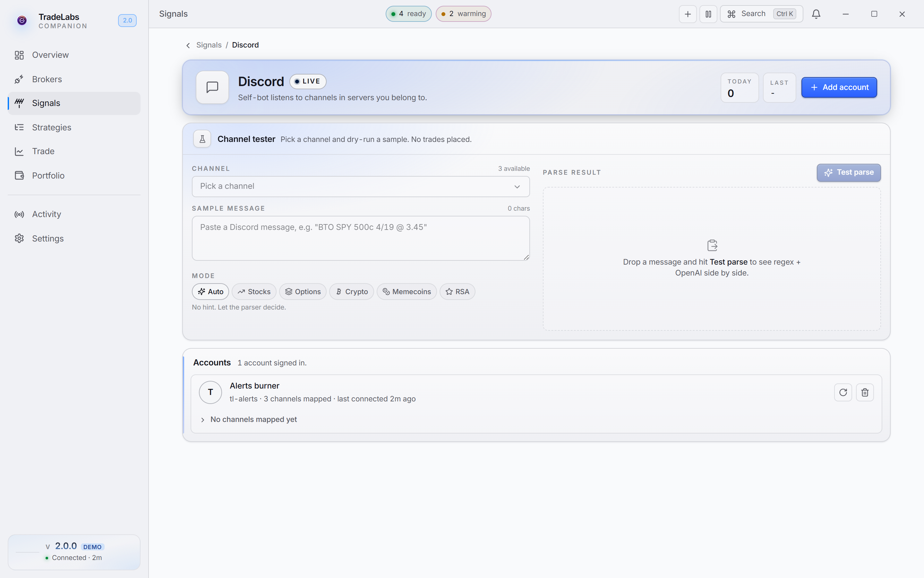Select Crypto mode
Screen dimensions: 924x578
click(x=352, y=292)
